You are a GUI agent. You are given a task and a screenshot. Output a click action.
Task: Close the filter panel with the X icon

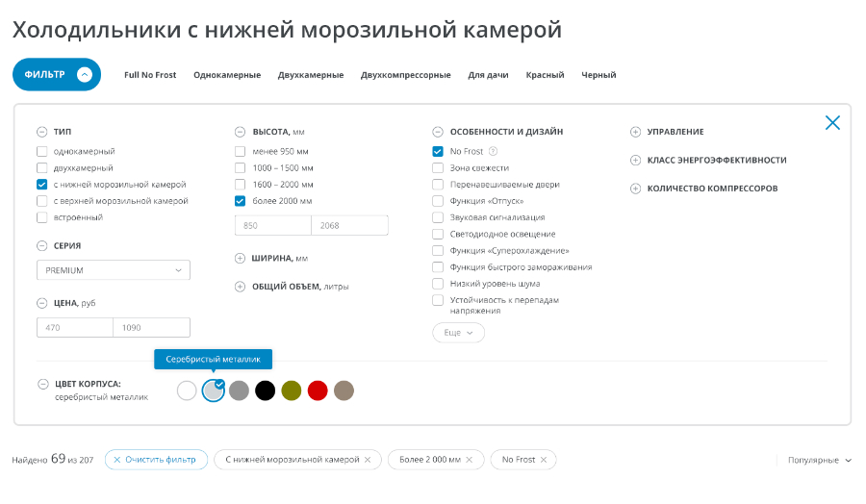tap(832, 122)
